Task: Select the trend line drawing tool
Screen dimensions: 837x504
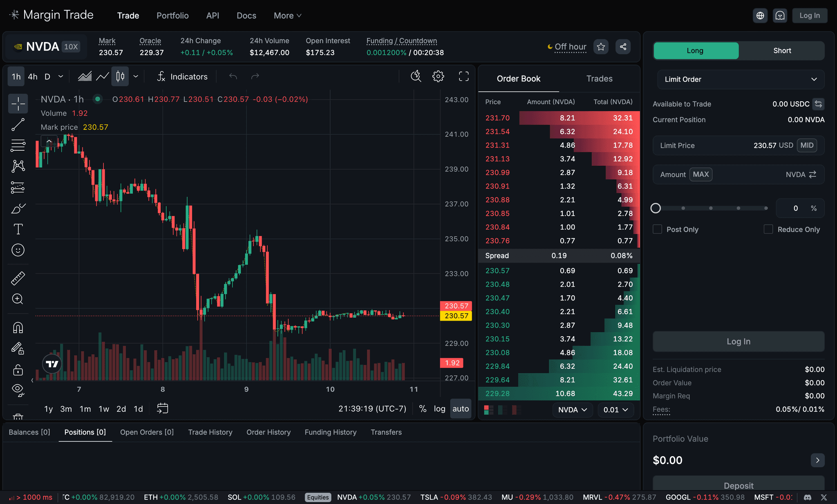Action: pos(18,125)
